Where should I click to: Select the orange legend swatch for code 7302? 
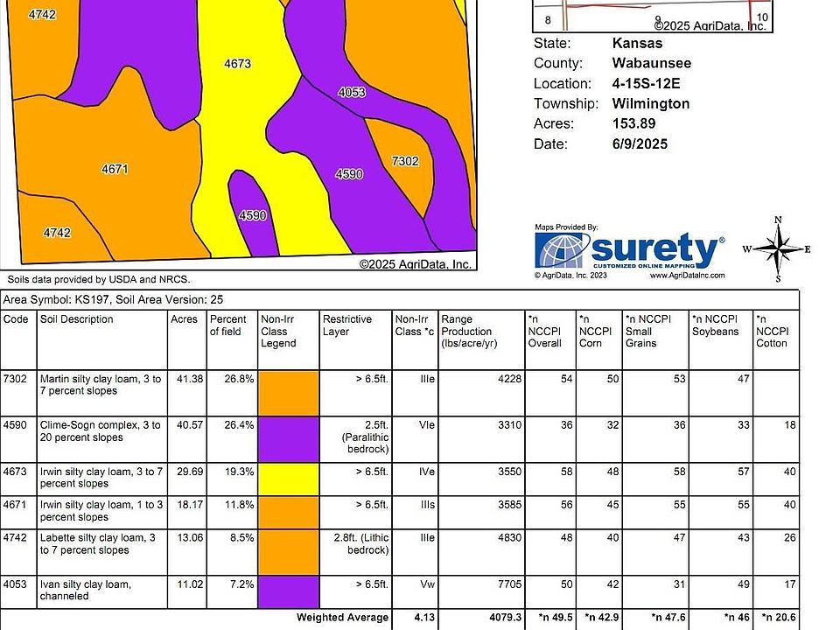coord(288,393)
